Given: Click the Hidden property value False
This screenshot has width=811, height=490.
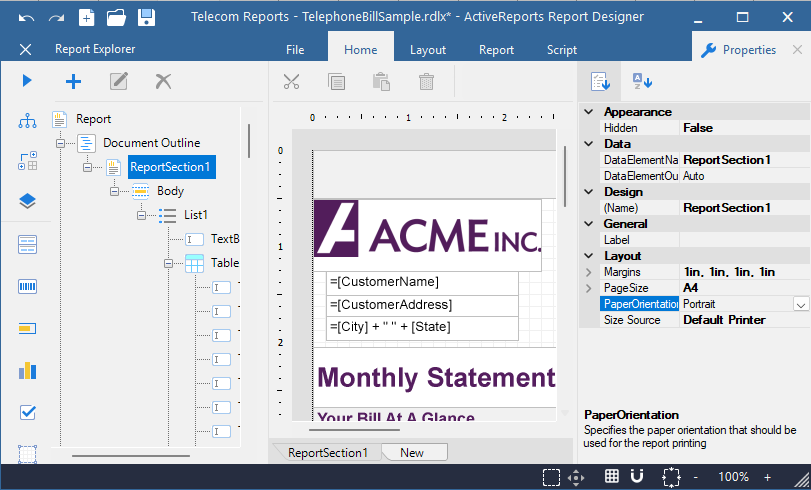Looking at the screenshot, I should 744,128.
